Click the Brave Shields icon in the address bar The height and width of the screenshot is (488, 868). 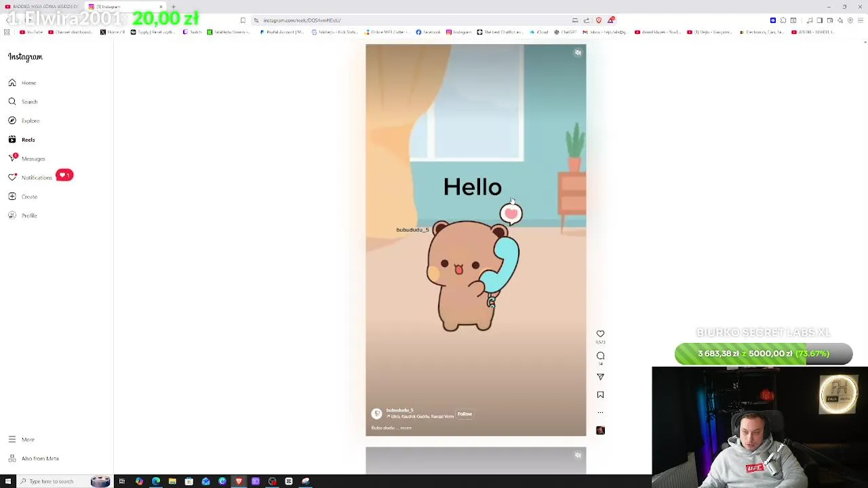[x=598, y=20]
